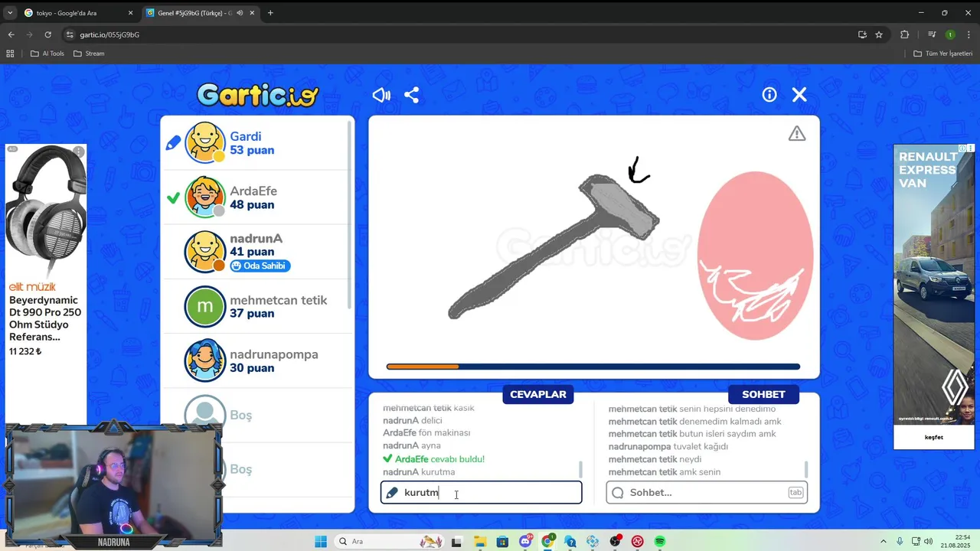
Task: Select mehmetcan tetik's green avatar
Action: (x=204, y=306)
